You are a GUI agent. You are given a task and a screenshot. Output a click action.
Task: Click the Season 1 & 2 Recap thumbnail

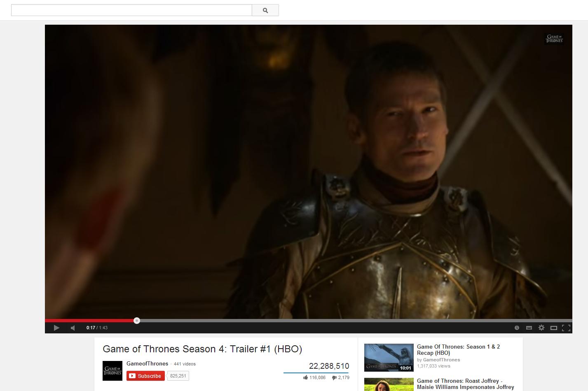click(x=388, y=357)
